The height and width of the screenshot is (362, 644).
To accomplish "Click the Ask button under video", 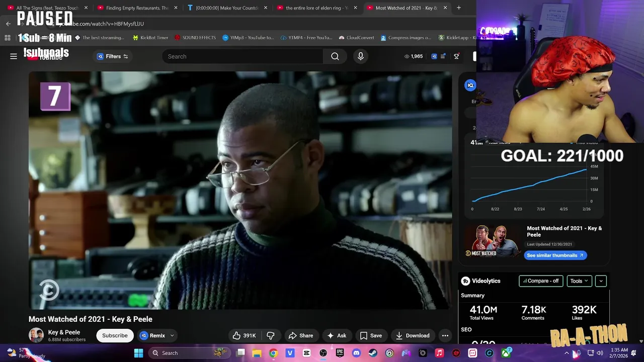I will [337, 335].
